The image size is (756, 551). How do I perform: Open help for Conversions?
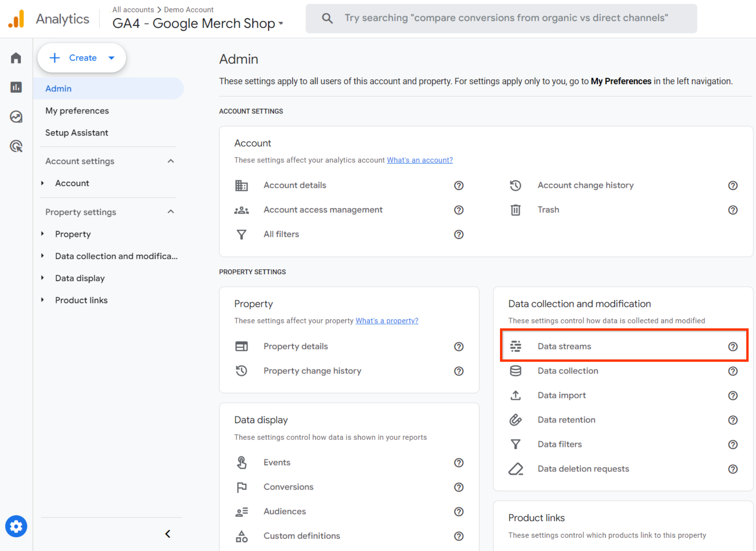click(459, 487)
